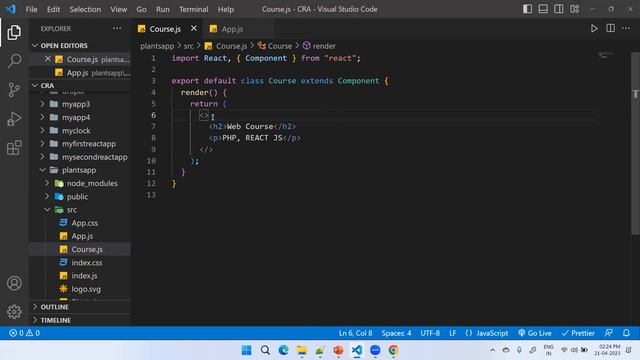Click Go Live in status bar
640x360 pixels.
[x=535, y=333]
